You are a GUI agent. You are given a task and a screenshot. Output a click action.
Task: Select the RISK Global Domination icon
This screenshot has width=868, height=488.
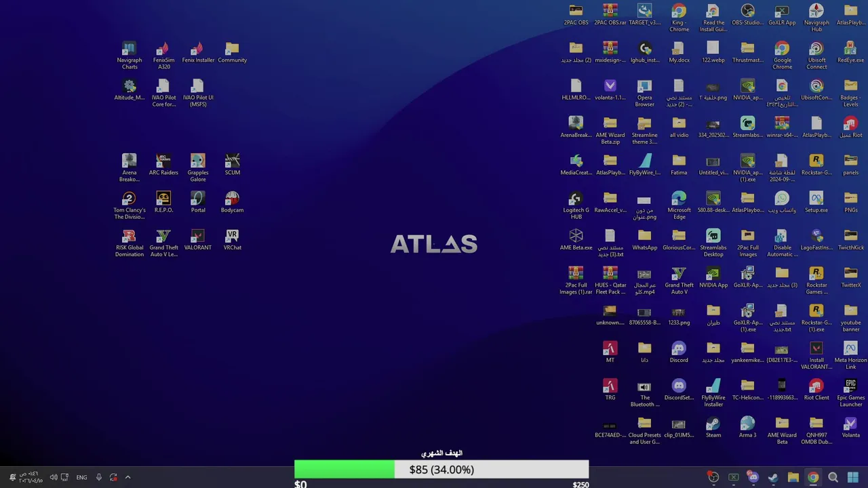point(129,243)
